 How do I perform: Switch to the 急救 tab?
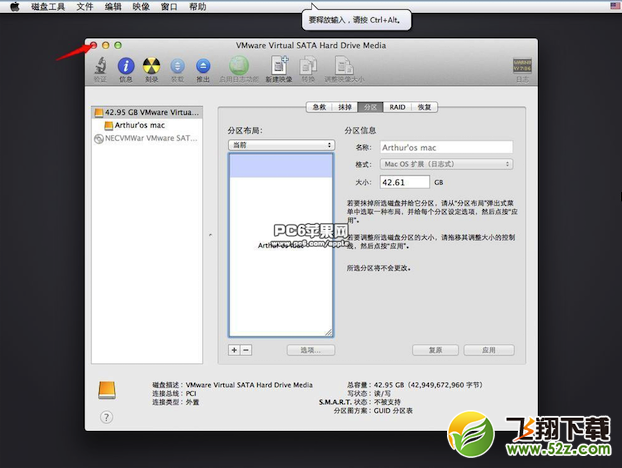[319, 107]
